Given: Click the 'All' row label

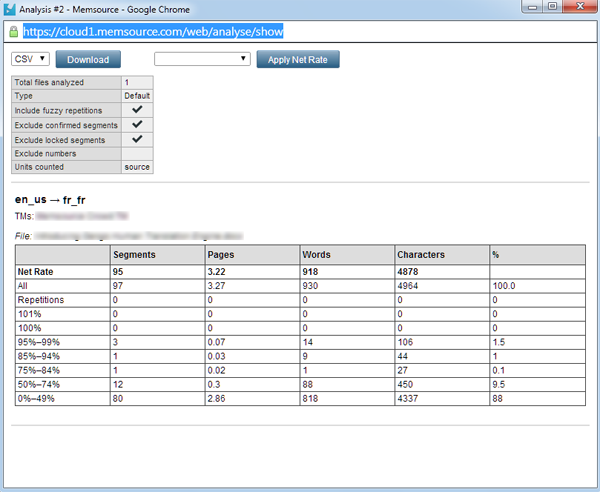Looking at the screenshot, I should (x=23, y=286).
